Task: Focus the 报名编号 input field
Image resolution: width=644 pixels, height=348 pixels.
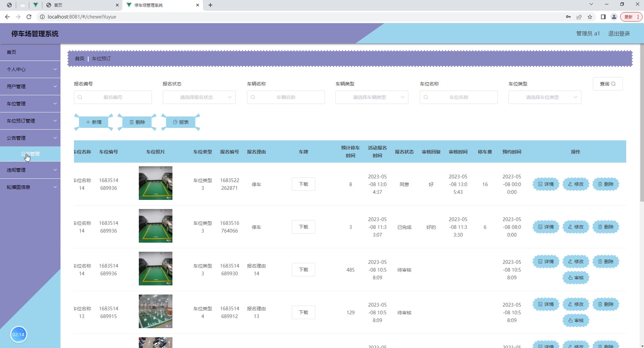Action: coord(113,97)
